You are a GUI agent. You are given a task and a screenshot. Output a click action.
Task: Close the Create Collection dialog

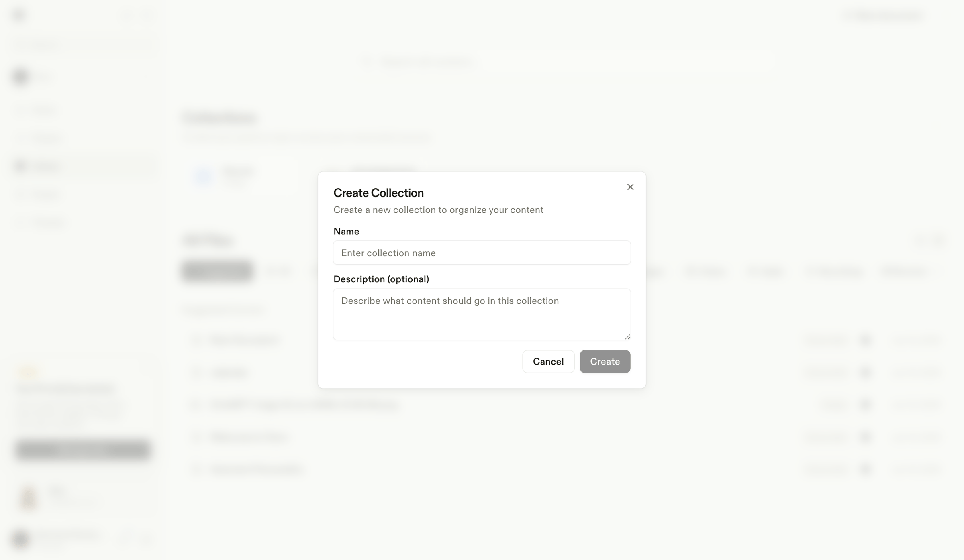point(630,187)
